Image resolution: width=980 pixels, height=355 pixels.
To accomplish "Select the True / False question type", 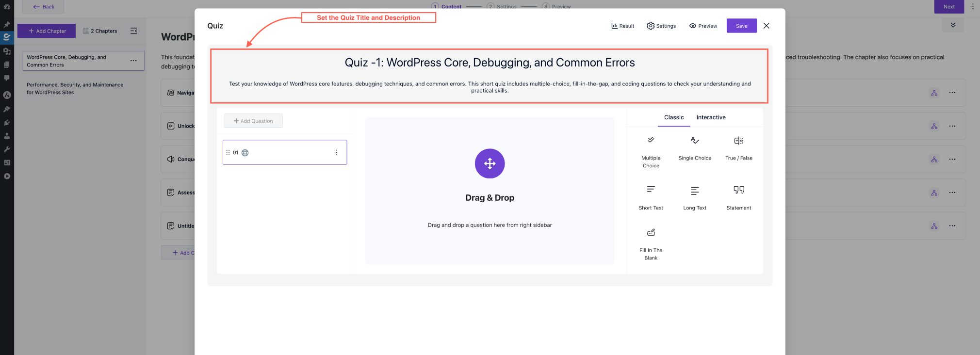I will tap(738, 148).
